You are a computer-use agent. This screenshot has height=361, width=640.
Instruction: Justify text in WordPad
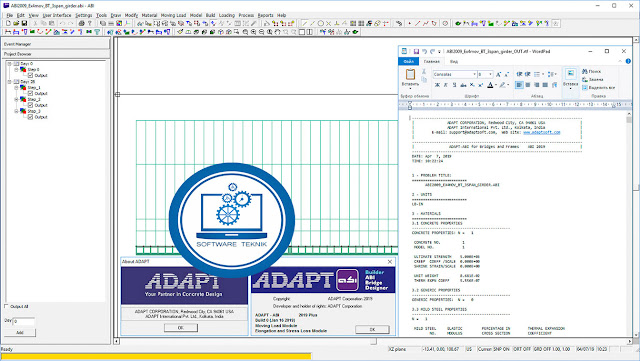coord(545,85)
